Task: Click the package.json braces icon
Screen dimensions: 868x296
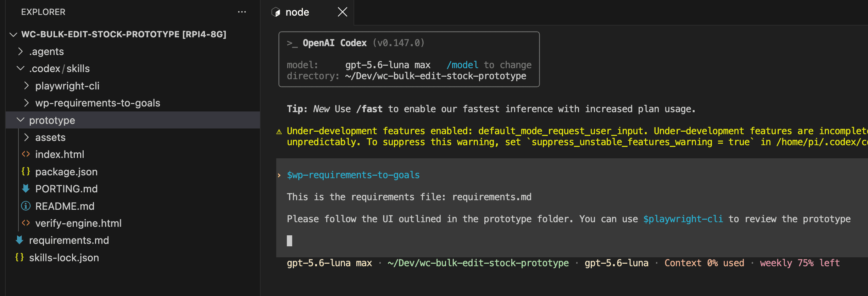Action: click(x=26, y=171)
